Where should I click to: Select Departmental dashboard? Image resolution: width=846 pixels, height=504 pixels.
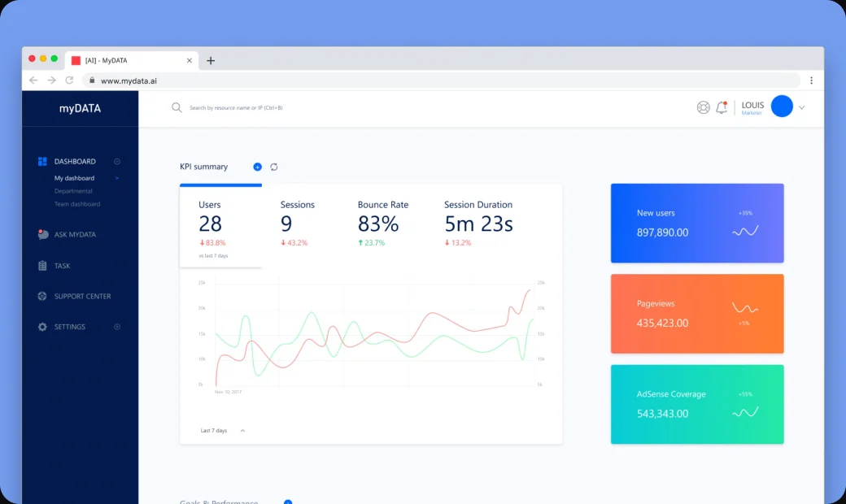pyautogui.click(x=73, y=191)
